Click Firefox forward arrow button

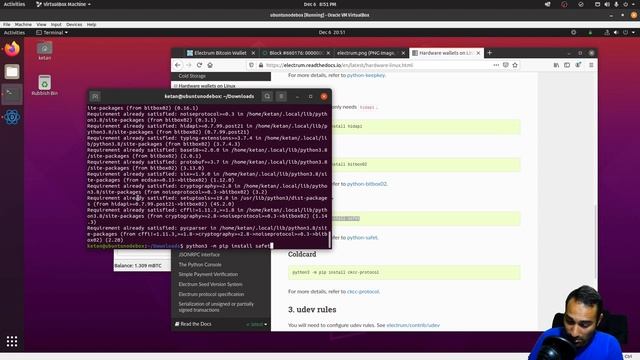[189, 65]
